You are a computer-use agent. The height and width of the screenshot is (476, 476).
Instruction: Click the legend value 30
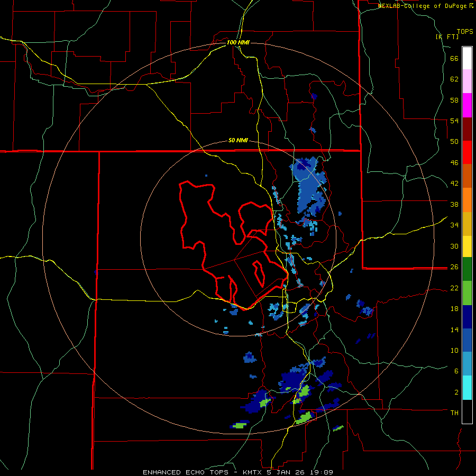point(454,246)
